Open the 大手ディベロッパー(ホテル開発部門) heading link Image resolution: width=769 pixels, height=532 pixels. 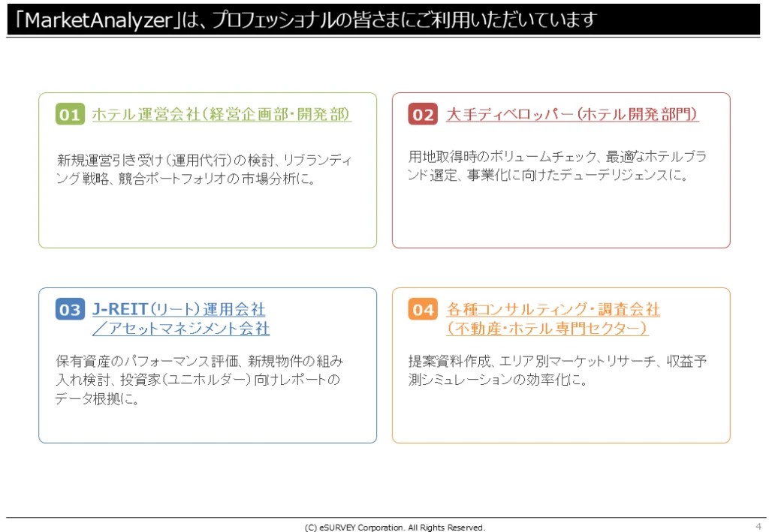coord(572,114)
